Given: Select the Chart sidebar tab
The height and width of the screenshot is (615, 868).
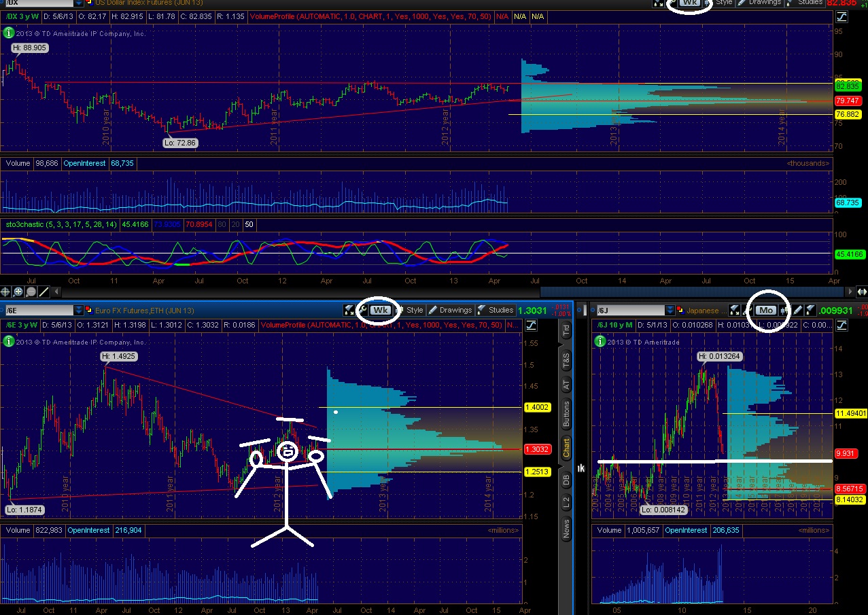Looking at the screenshot, I should click(566, 447).
